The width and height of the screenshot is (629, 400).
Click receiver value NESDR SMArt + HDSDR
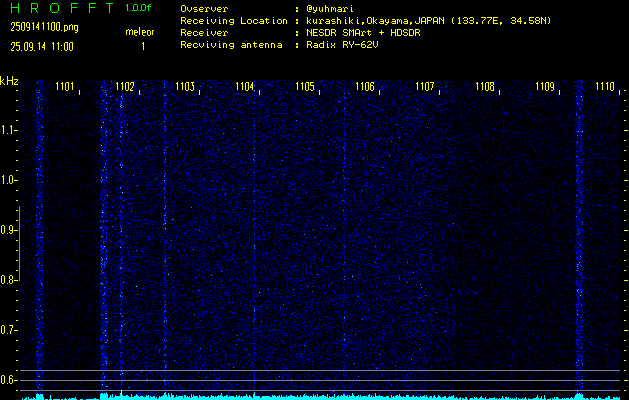[363, 33]
